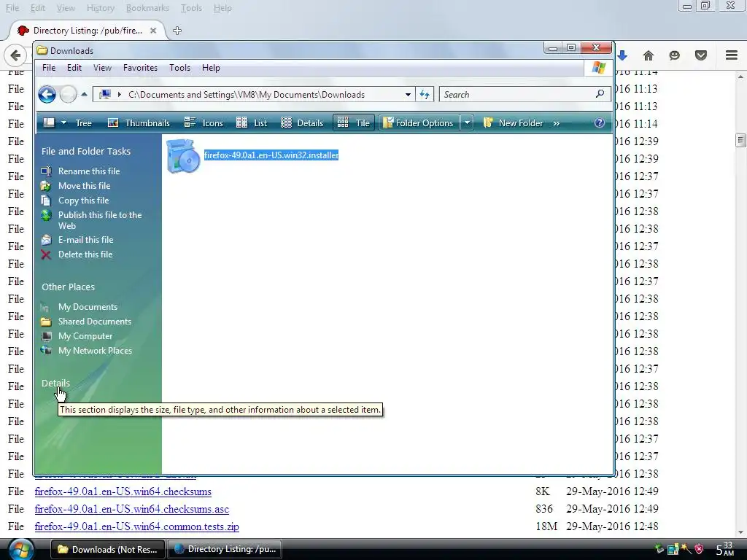747x560 pixels.
Task: Open win64.common.tests.zip link
Action: (x=136, y=526)
